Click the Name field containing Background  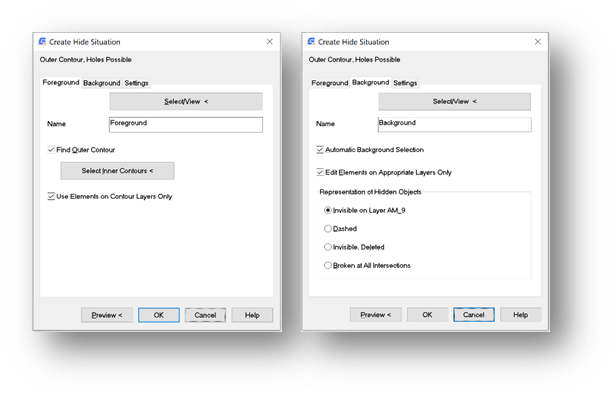click(455, 124)
